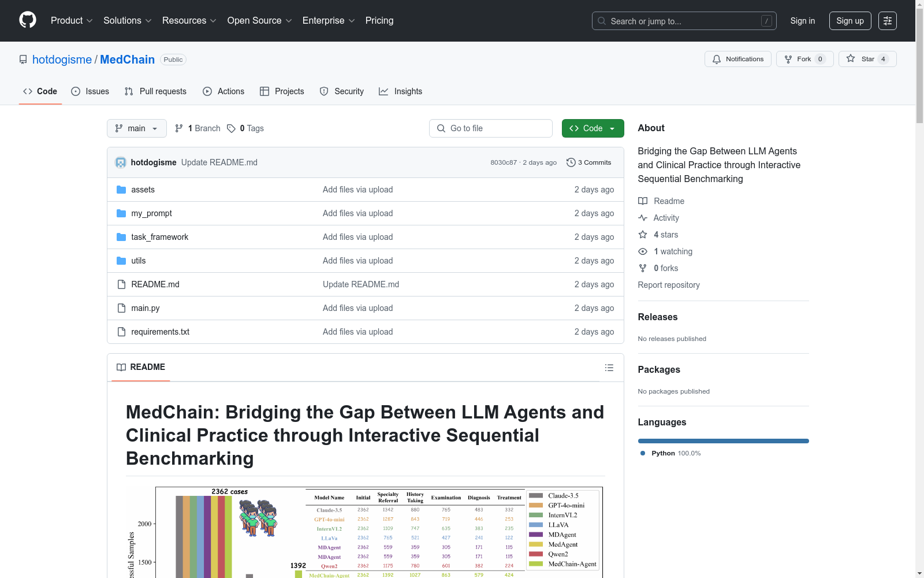
Task: Click the magnifier icon in search bar
Action: click(602, 21)
